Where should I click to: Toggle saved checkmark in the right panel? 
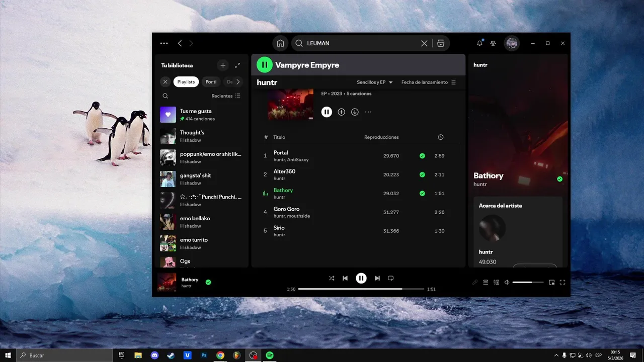560,179
